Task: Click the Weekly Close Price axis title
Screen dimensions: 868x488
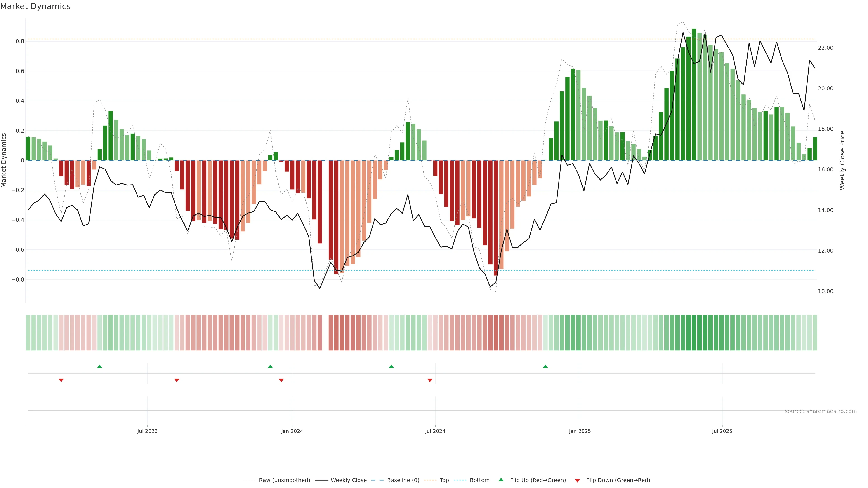Action: pos(842,160)
